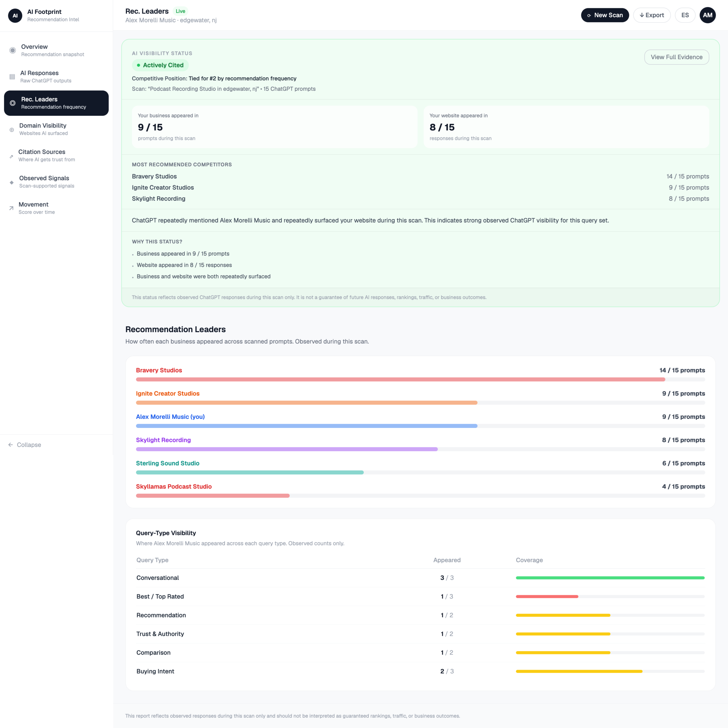Click the Collapse arrow icon
The image size is (728, 728).
pyautogui.click(x=11, y=445)
